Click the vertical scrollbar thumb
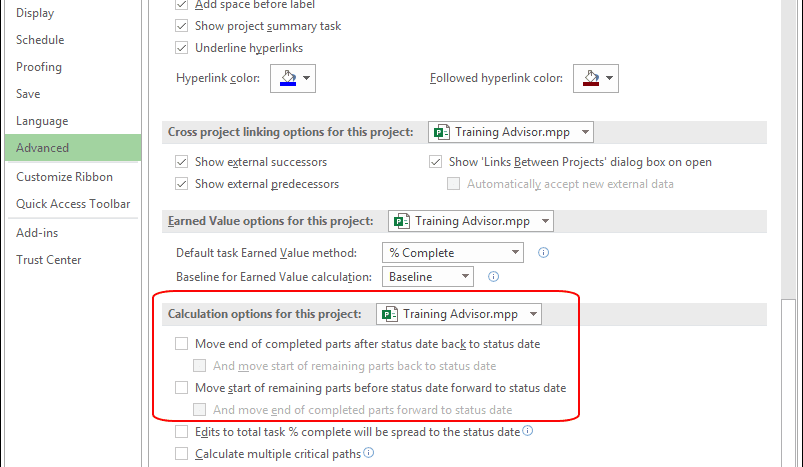 pyautogui.click(x=789, y=383)
